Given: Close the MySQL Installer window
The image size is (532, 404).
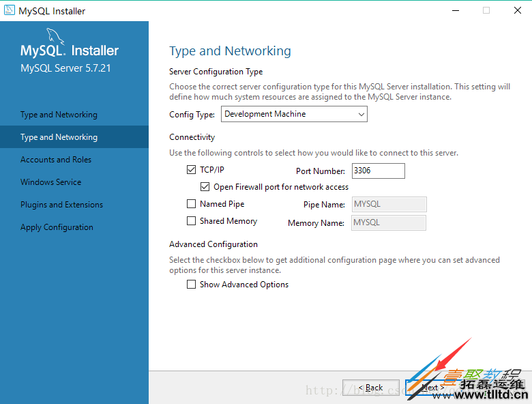Looking at the screenshot, I should tap(518, 10).
